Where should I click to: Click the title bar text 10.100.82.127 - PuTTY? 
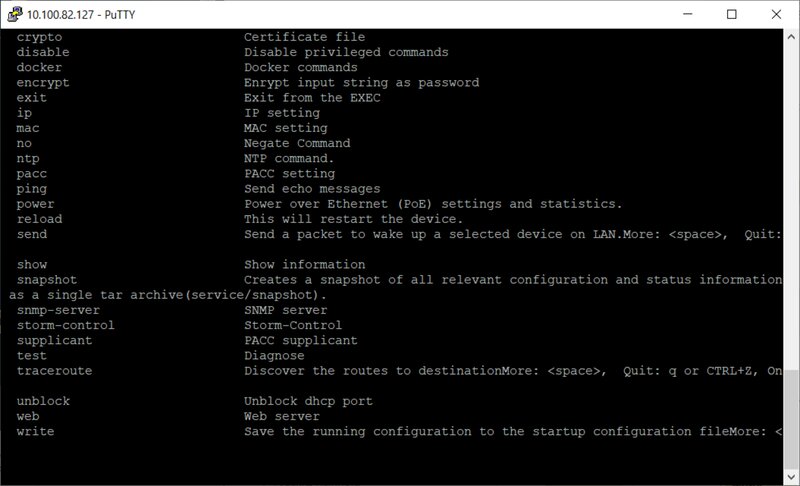pos(81,15)
